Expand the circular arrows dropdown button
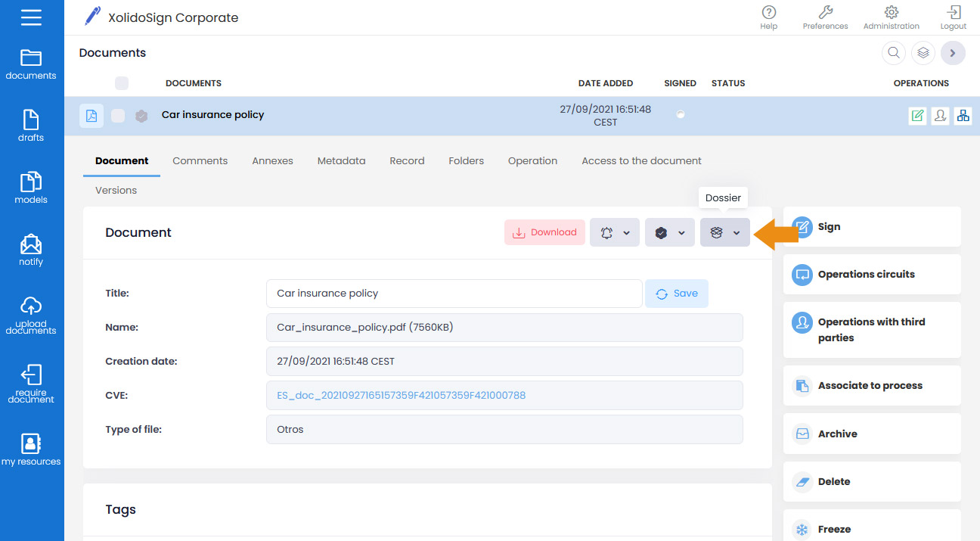 [x=615, y=232]
